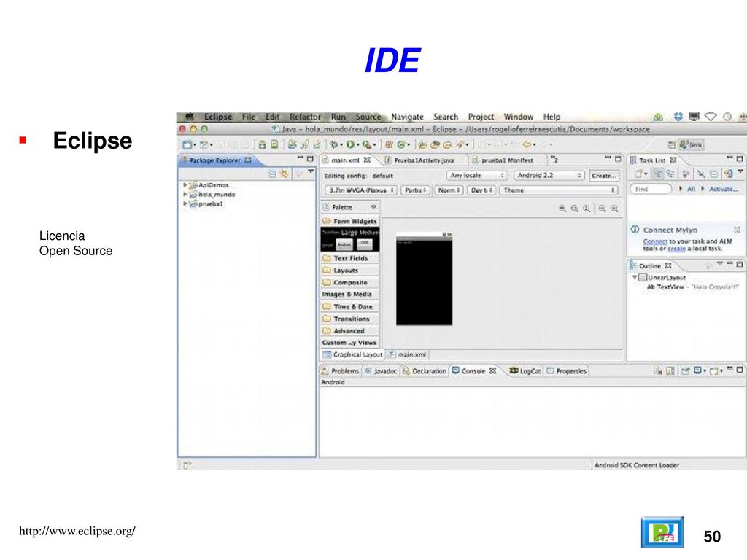The width and height of the screenshot is (747, 560).
Task: Click the Connect link in Mylyn panel
Action: tap(655, 241)
